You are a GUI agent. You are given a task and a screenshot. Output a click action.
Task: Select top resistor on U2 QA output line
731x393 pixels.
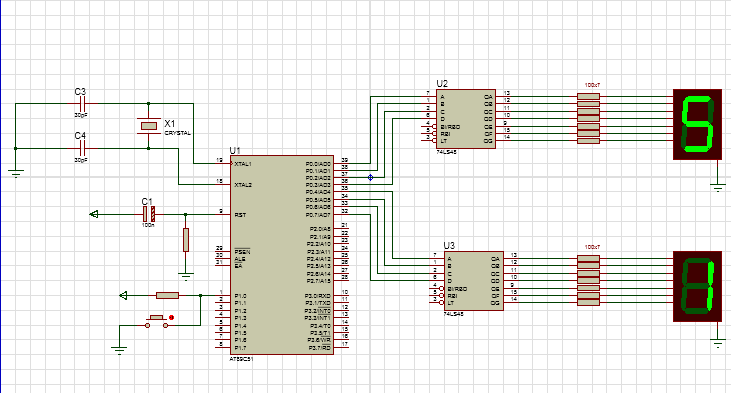point(588,96)
